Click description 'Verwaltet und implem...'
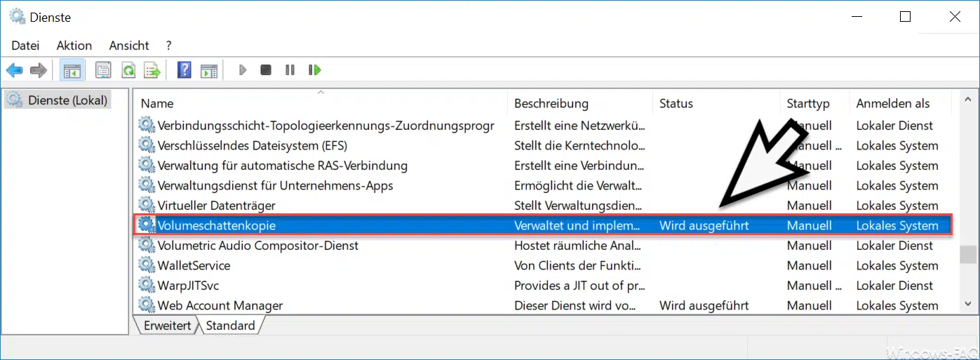 pyautogui.click(x=577, y=225)
